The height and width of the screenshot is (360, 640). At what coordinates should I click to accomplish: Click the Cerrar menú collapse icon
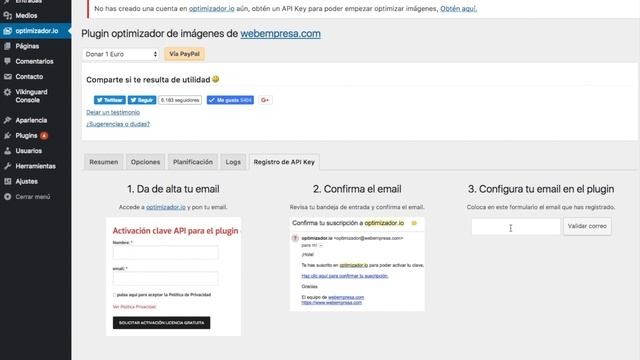pos(7,197)
